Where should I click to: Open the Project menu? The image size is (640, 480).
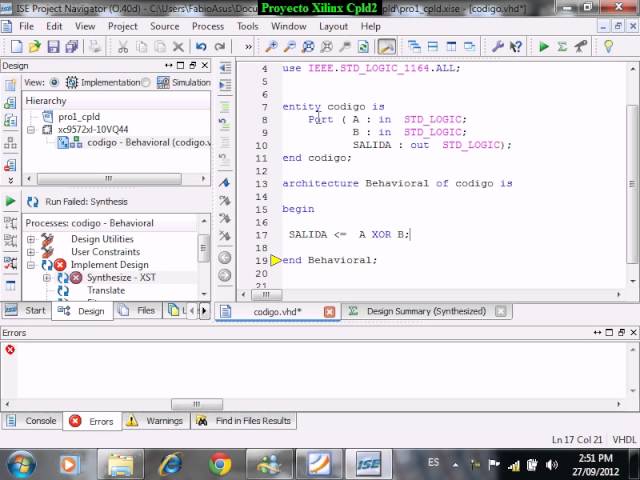point(122,27)
